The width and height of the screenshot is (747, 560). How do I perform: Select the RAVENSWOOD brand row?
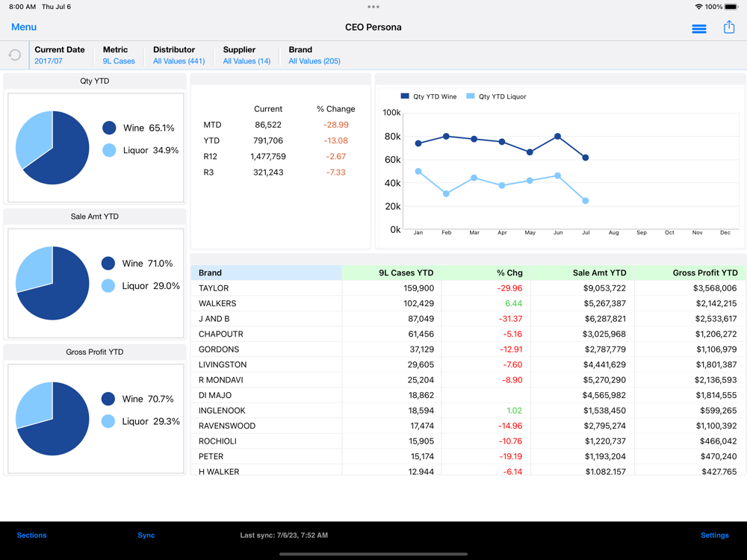click(x=468, y=426)
